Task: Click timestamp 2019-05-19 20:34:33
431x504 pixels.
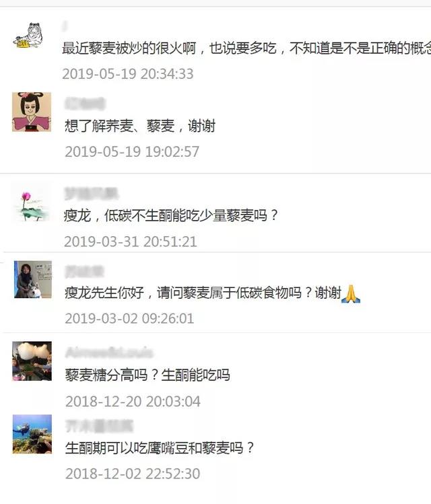Action: tap(128, 74)
